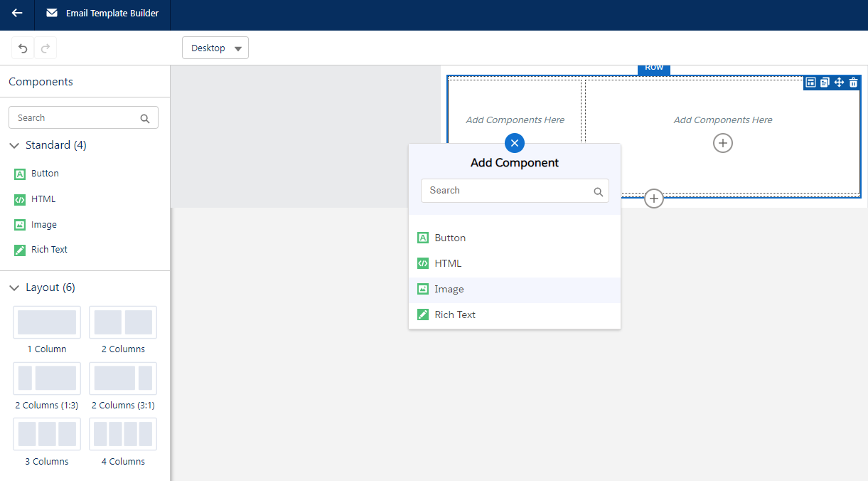868x481 pixels.
Task: Click plus icon in right column
Action: click(722, 143)
